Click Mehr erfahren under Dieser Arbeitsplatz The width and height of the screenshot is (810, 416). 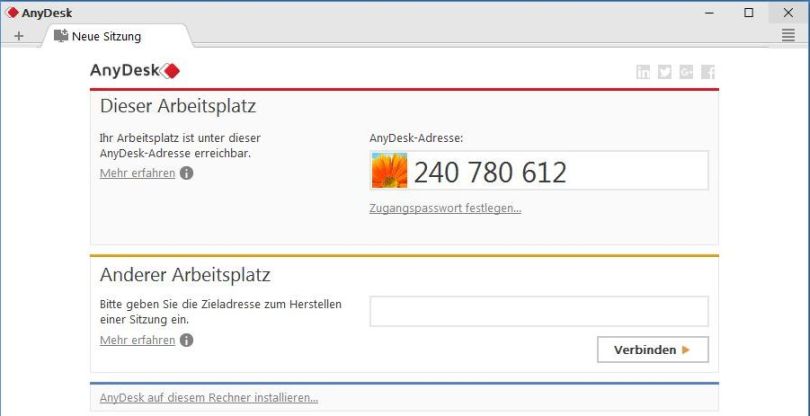(137, 173)
